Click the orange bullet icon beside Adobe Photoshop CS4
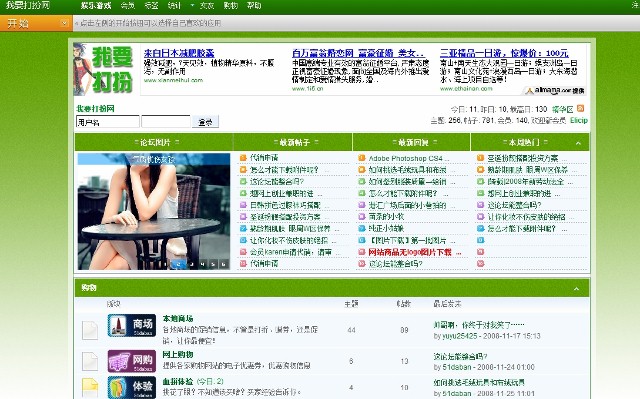Viewport: 640px width, 399px height. (361, 158)
